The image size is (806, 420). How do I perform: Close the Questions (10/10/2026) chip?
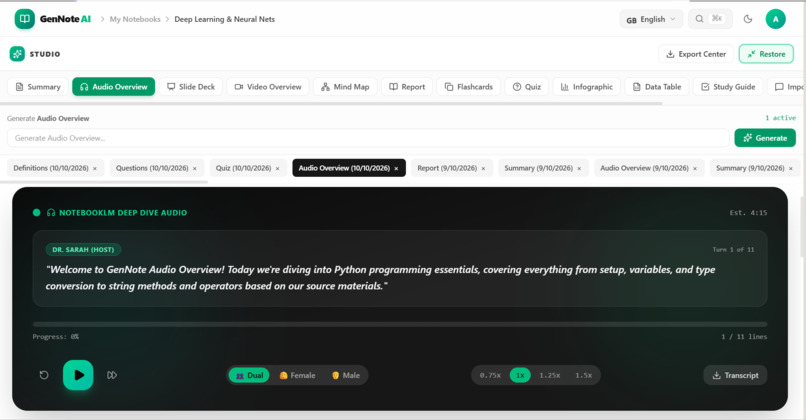(195, 169)
